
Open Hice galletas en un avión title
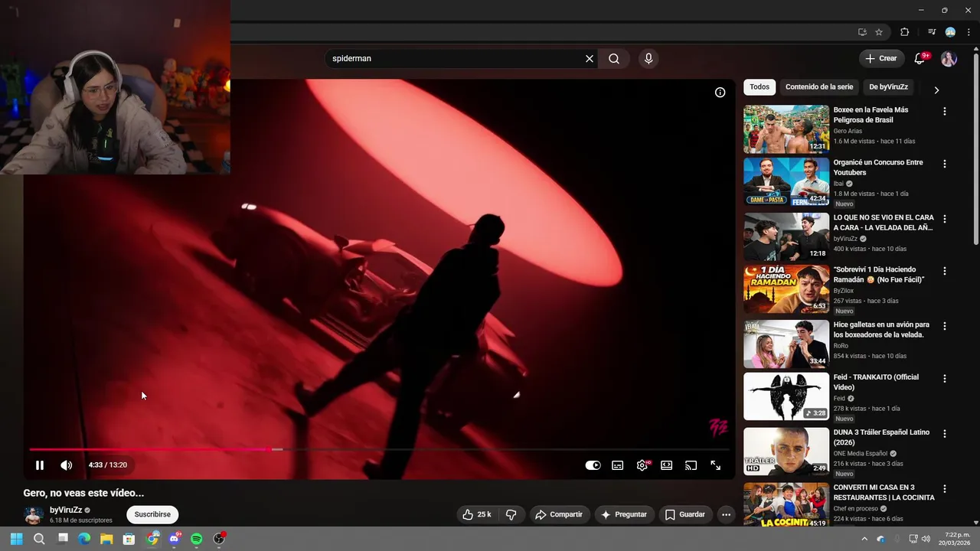coord(881,330)
